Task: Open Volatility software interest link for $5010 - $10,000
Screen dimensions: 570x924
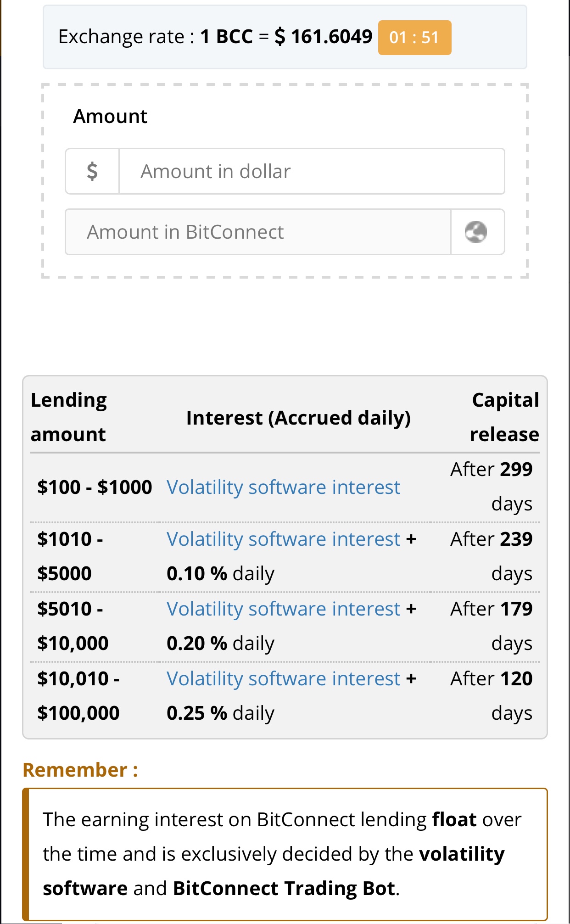Action: pos(283,609)
